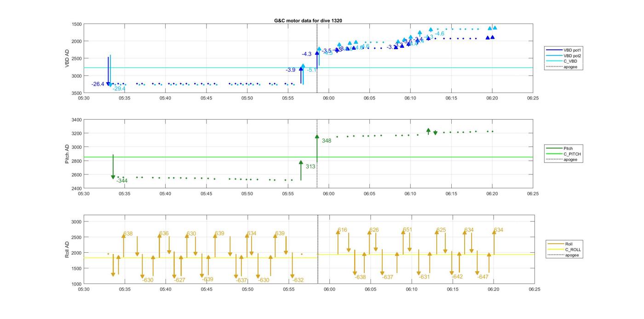
Task: Click the 651 roll data label
Action: pyautogui.click(x=408, y=230)
